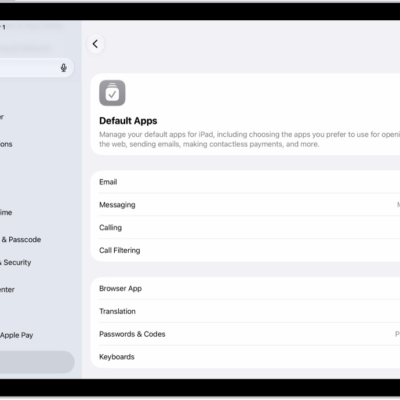Click the sidebar search field
Screen dimensions: 400x400
pyautogui.click(x=37, y=68)
